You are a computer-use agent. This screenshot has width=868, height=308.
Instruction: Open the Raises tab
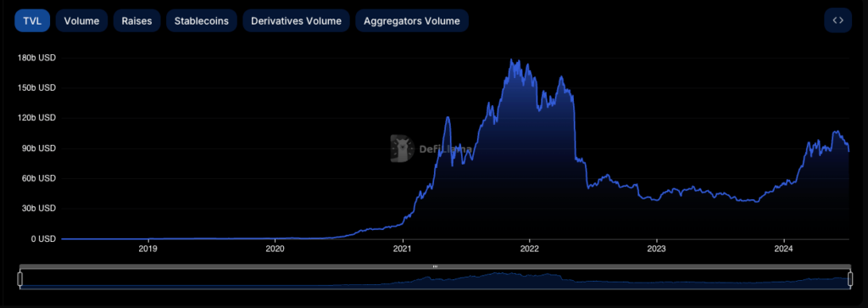tap(136, 21)
